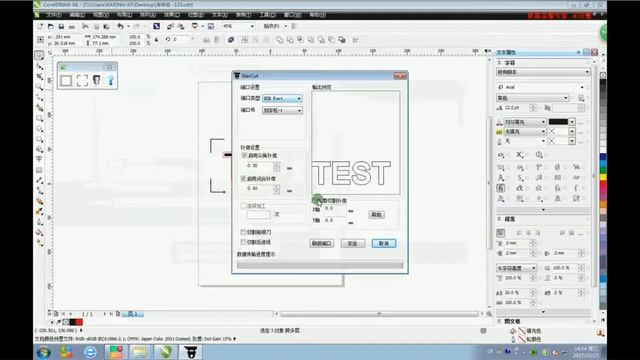Screen dimensions: 640x360
Task: Click the Save icon in toolbar
Action: click(61, 26)
